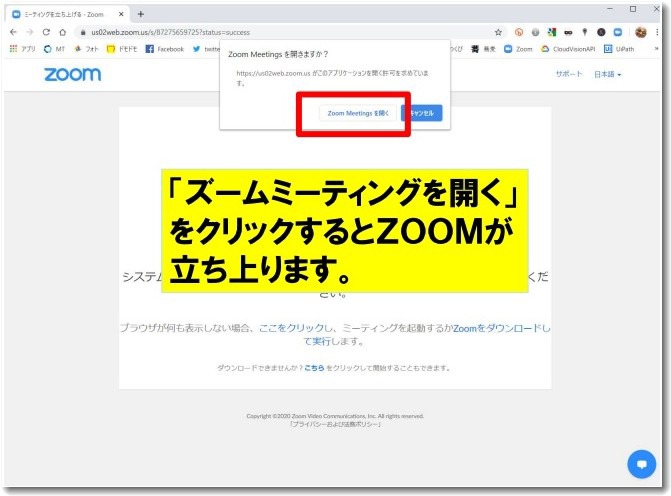Open the Facebook bookmark
The height and width of the screenshot is (496, 671).
[165, 49]
